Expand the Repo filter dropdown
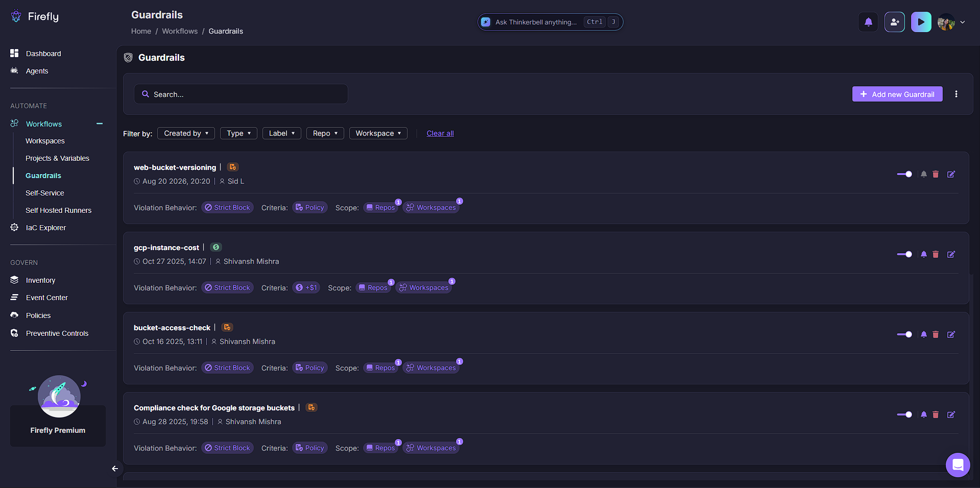Image resolution: width=980 pixels, height=488 pixels. point(325,133)
